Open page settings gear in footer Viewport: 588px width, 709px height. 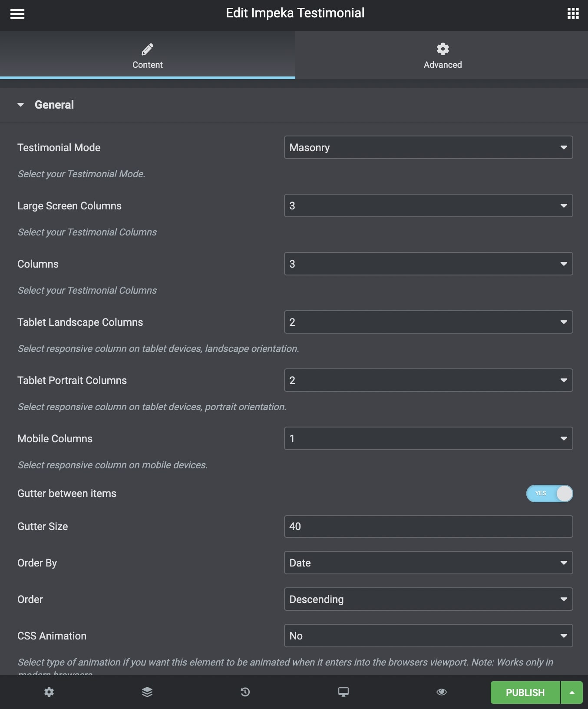[x=49, y=692]
